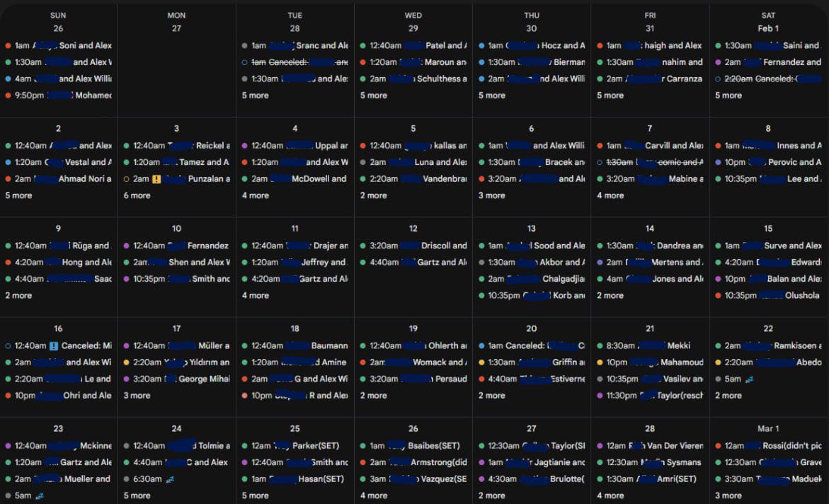The width and height of the screenshot is (829, 504).
Task: Select the date 'Mar 1'
Action: click(x=768, y=429)
